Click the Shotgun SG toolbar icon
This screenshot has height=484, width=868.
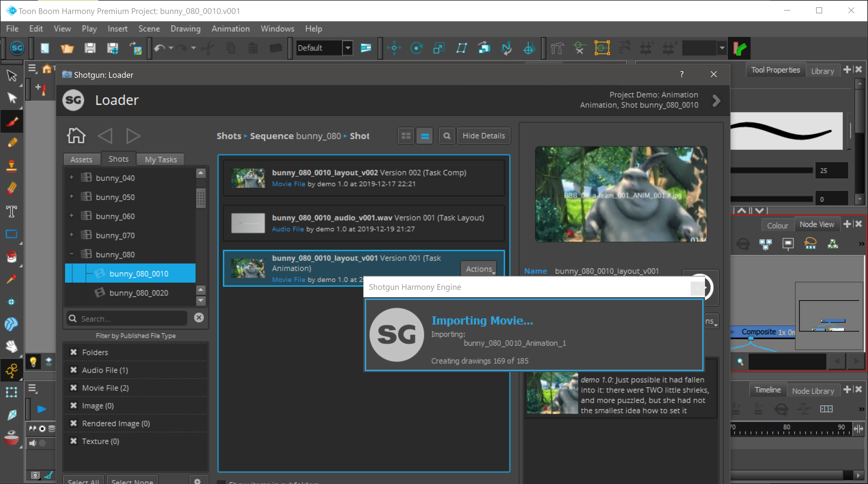pyautogui.click(x=17, y=48)
